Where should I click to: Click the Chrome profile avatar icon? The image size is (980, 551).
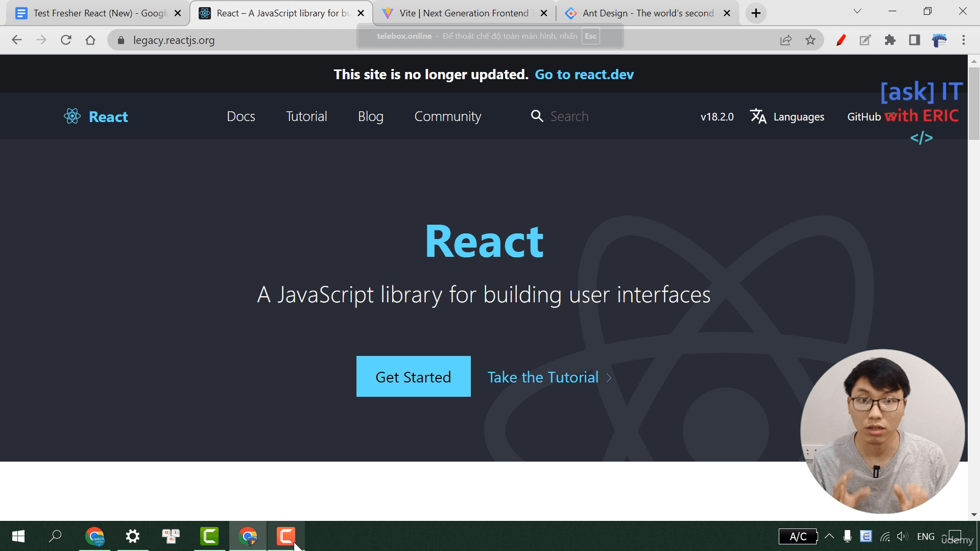pyautogui.click(x=939, y=40)
